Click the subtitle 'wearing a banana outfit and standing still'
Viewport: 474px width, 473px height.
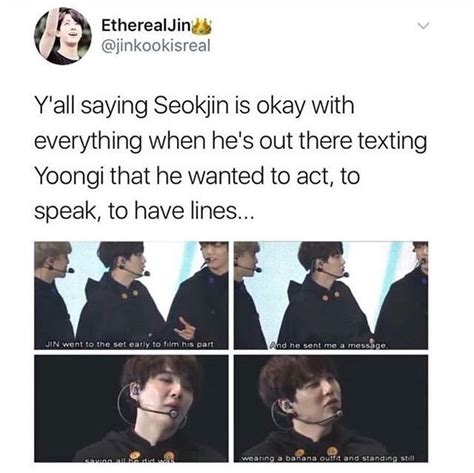coord(328,458)
